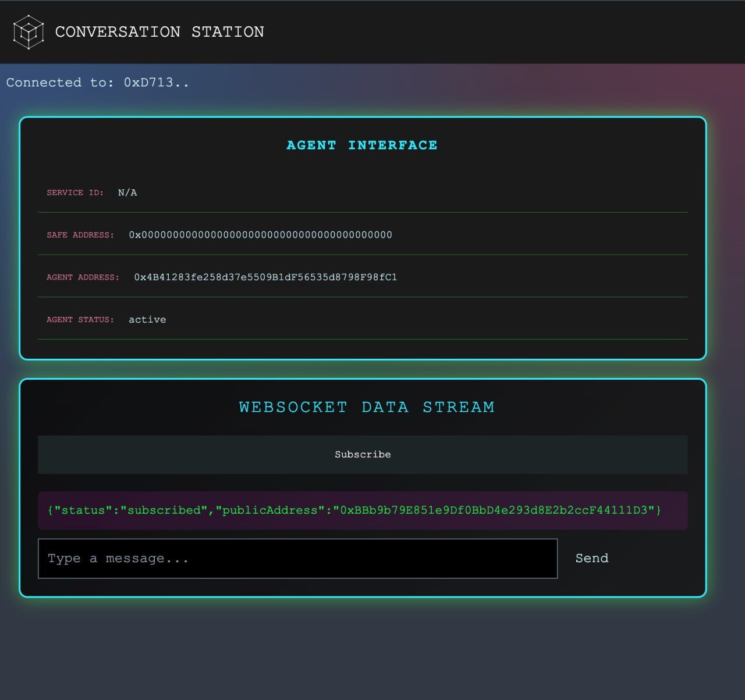Viewport: 745px width, 700px height.
Task: Click the Connected to: 0xD713.. text
Action: click(98, 82)
